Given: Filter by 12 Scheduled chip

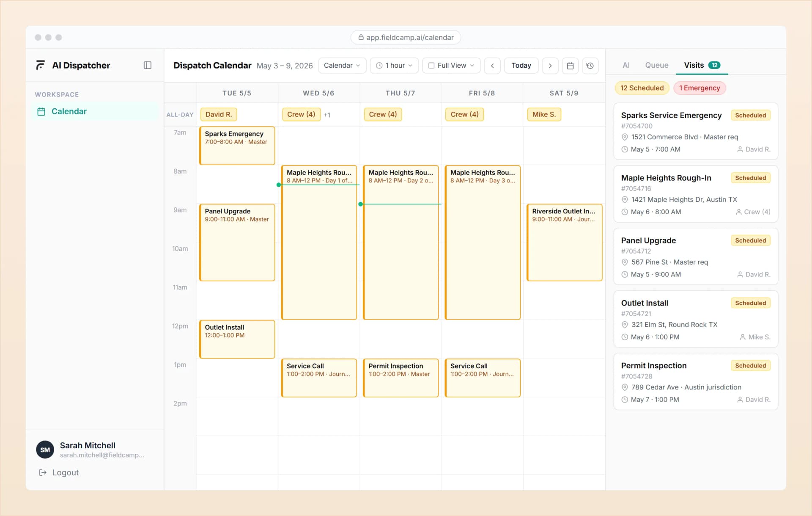Looking at the screenshot, I should 642,88.
